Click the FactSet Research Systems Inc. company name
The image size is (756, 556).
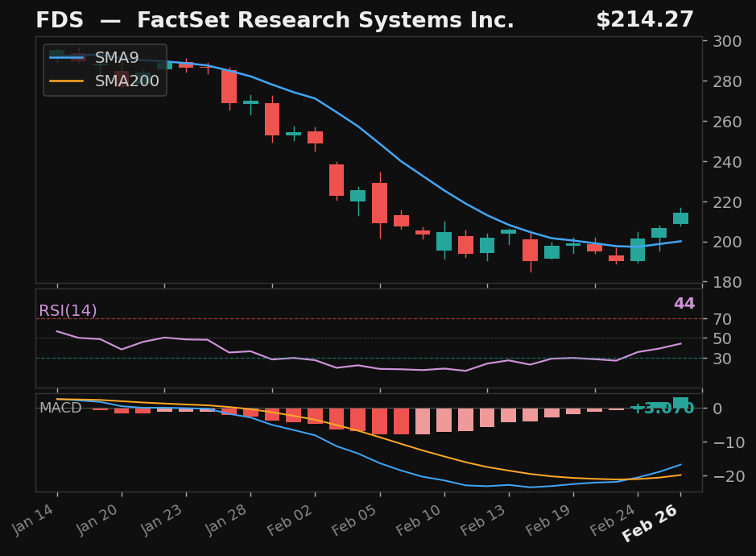point(325,20)
